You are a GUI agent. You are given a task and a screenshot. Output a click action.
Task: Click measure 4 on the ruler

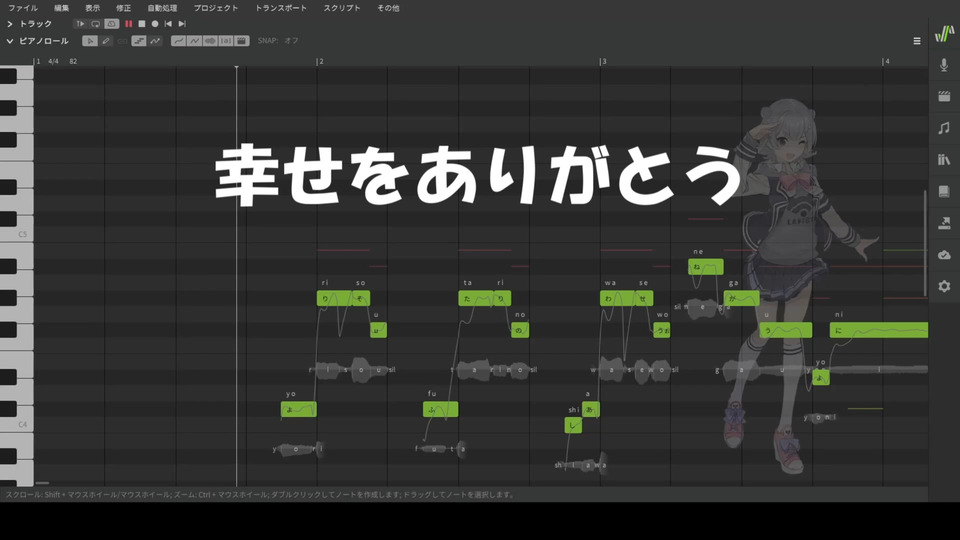tap(886, 61)
